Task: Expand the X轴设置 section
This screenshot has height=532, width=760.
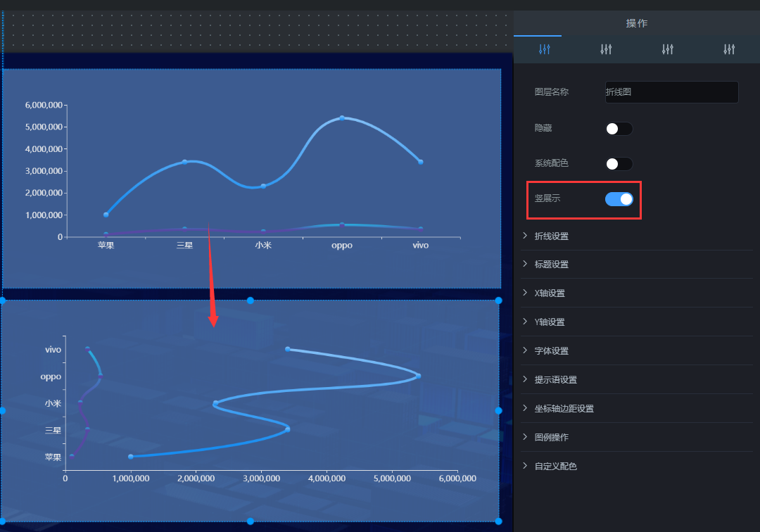Action: pyautogui.click(x=636, y=293)
